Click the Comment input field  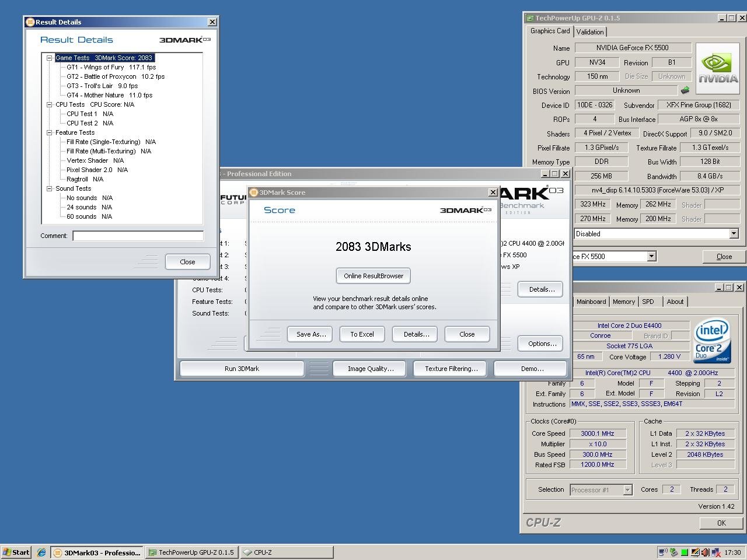(138, 236)
